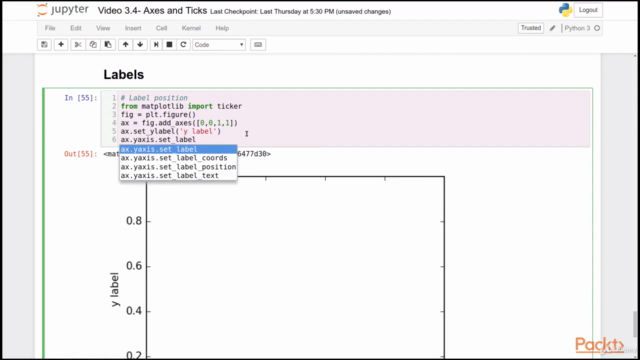Select ax.yaxis.set_label_position autocomplete suggestion
The image size is (640, 360).
tap(178, 167)
